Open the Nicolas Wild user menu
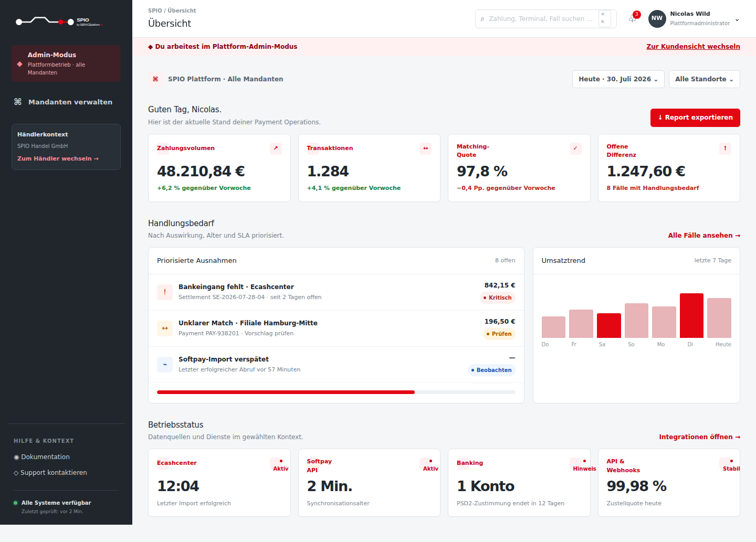 694,18
